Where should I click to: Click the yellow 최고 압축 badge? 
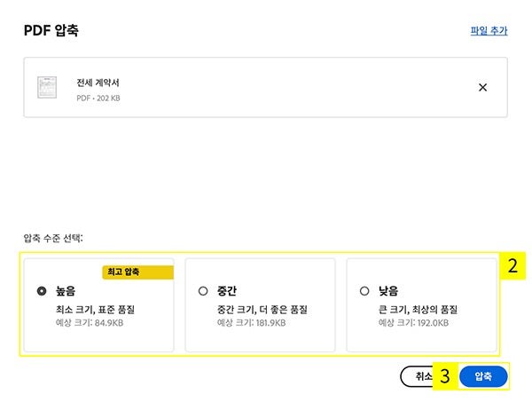pos(137,272)
